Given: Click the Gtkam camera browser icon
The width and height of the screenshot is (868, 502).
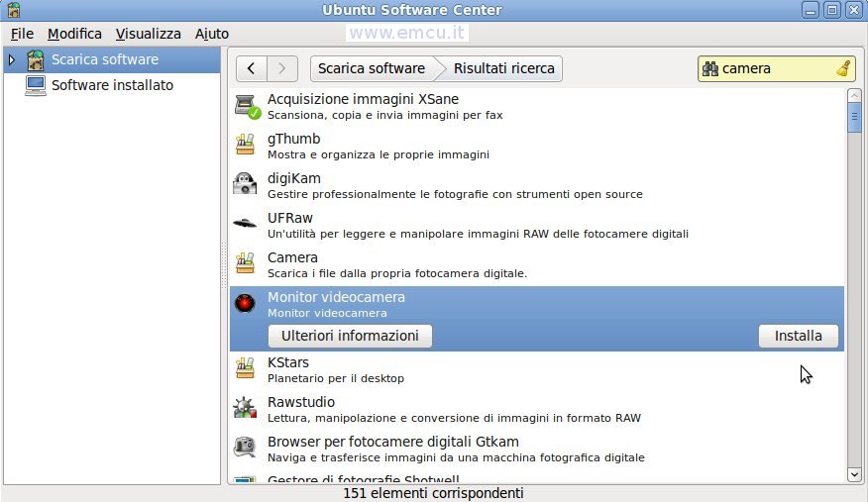Looking at the screenshot, I should pos(245,448).
